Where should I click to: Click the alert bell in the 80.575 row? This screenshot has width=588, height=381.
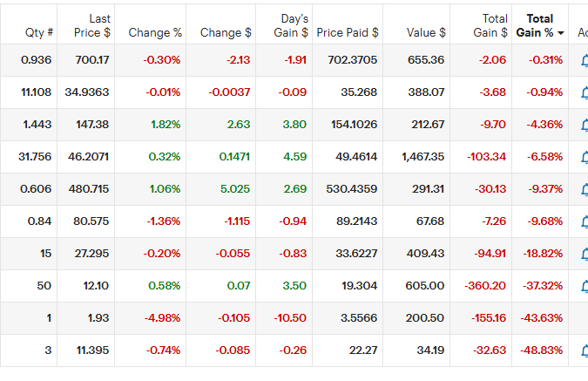point(585,221)
